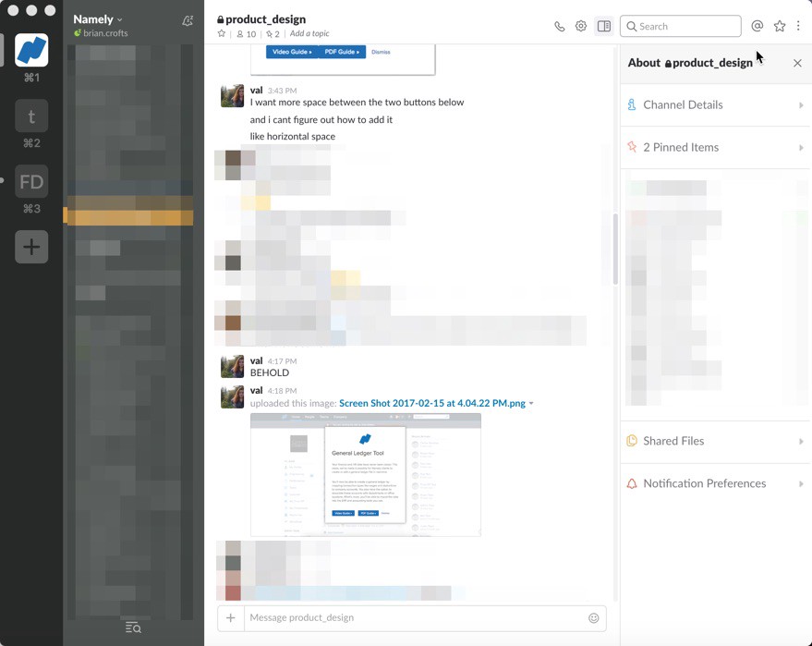The height and width of the screenshot is (646, 812).
Task: Click the Notification Preferences bell icon
Action: (x=632, y=484)
